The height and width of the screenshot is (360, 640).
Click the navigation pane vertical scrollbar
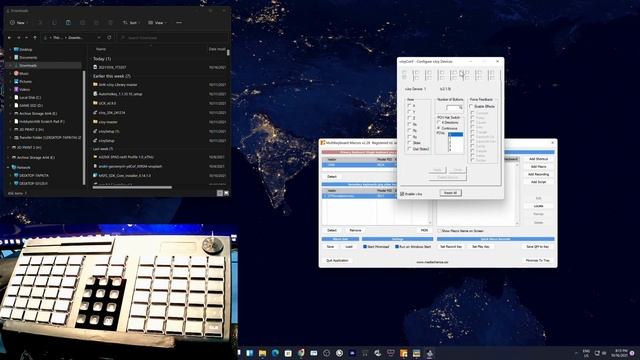pyautogui.click(x=84, y=127)
